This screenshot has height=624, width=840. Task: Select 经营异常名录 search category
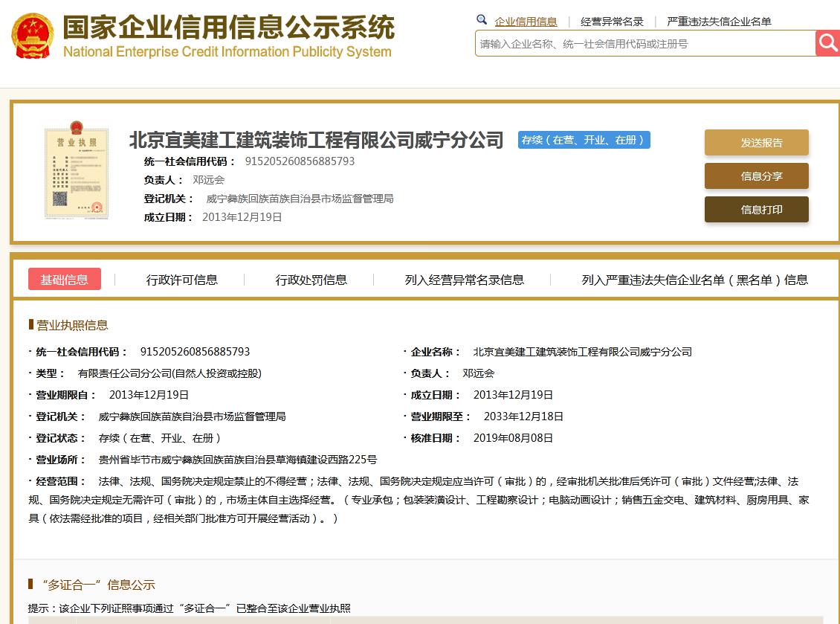click(612, 22)
